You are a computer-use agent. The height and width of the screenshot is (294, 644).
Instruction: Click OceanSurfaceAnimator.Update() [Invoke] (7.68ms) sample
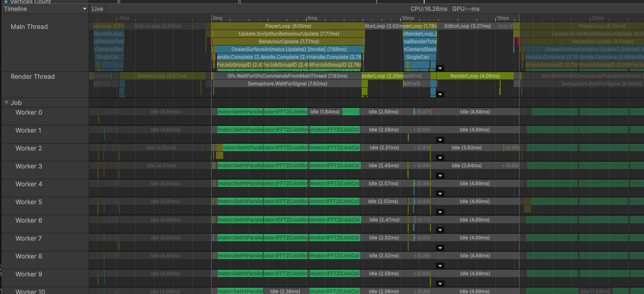289,49
